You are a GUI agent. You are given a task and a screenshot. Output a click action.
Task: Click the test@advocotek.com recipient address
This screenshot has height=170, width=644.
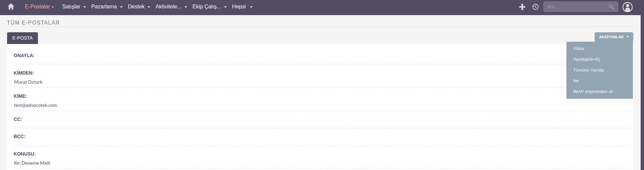click(x=36, y=105)
